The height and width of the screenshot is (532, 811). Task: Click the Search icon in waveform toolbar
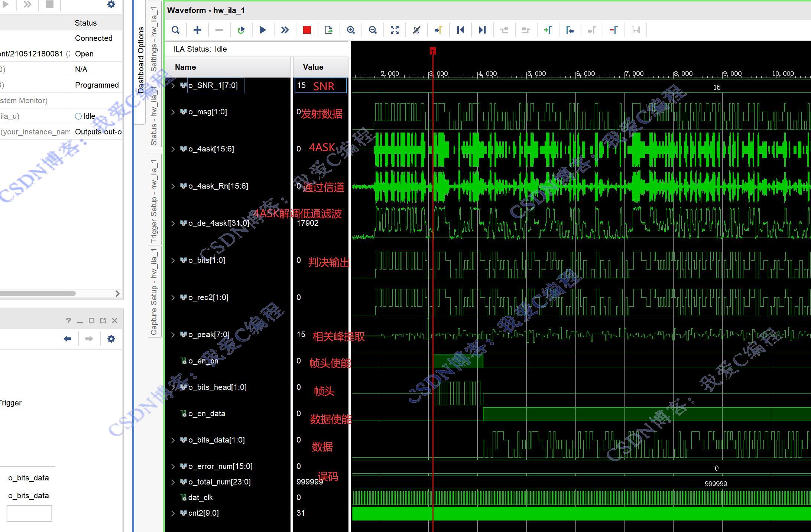(x=176, y=30)
